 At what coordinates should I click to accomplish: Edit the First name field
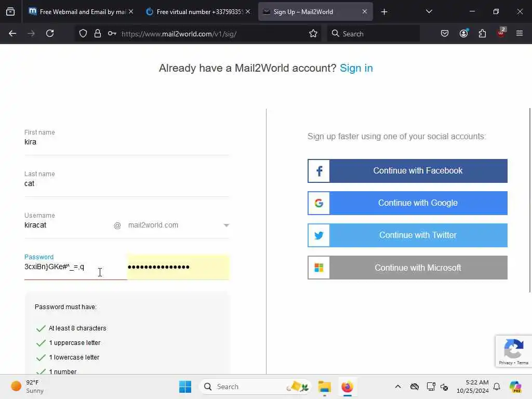(127, 142)
